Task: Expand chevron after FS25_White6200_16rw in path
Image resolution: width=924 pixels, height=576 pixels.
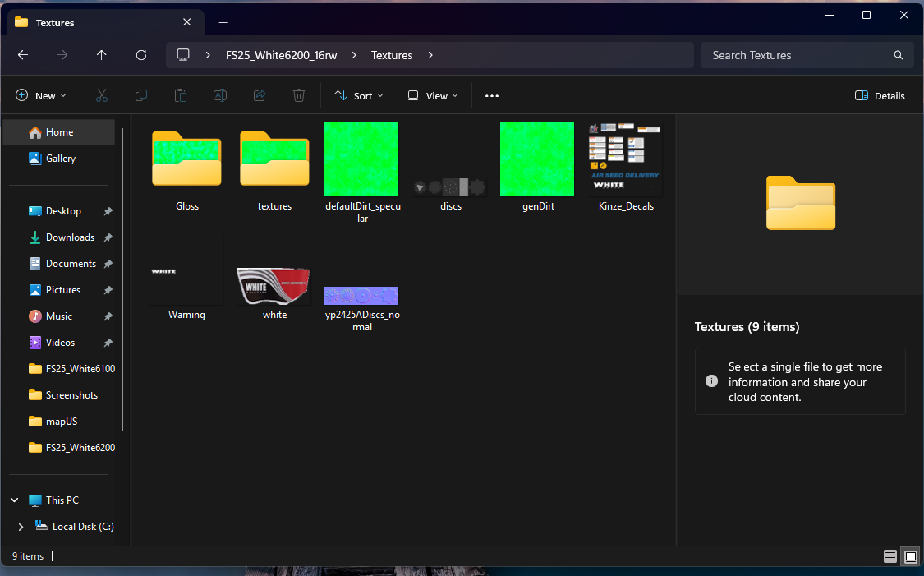Action: [x=353, y=55]
